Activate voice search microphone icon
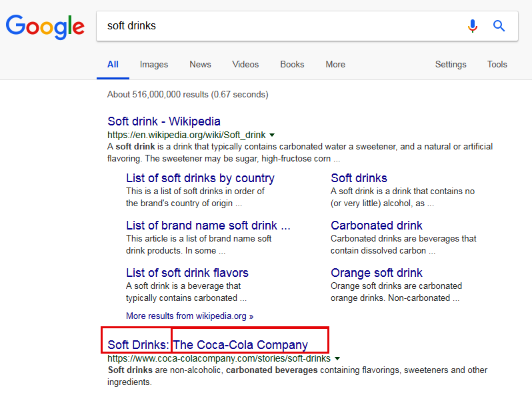This screenshot has height=397, width=532. tap(472, 26)
